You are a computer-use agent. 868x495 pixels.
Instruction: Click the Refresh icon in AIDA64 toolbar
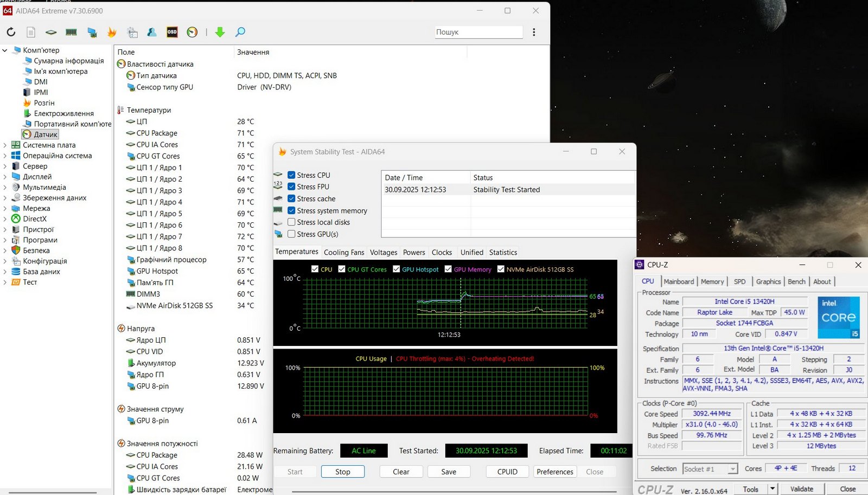11,32
